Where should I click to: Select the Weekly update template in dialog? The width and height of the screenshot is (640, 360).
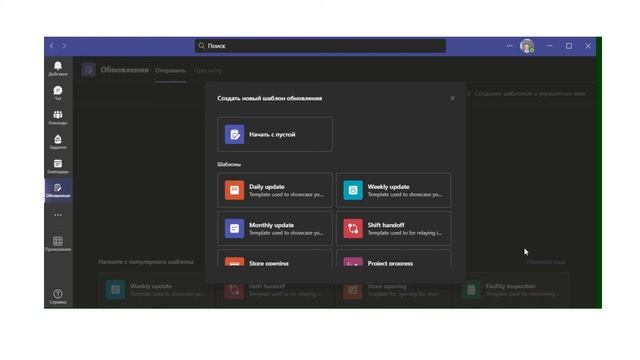coord(393,190)
